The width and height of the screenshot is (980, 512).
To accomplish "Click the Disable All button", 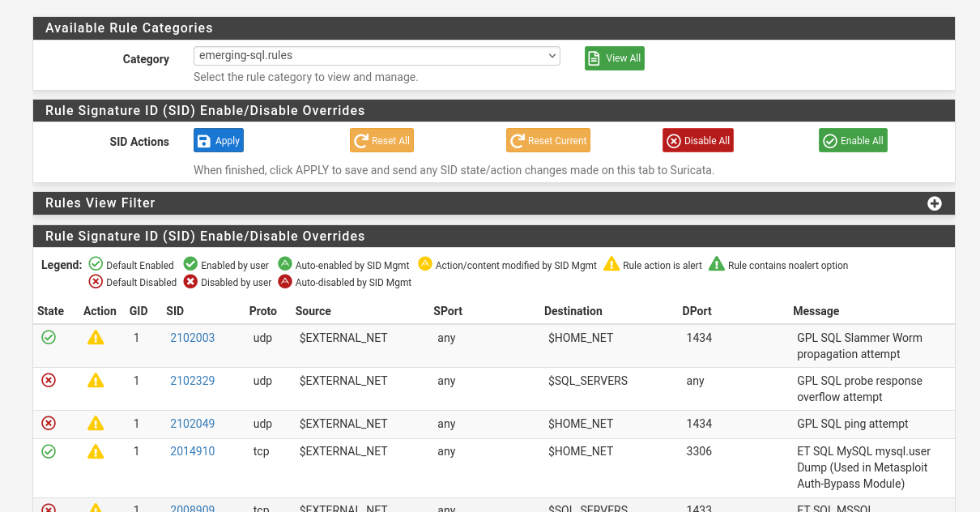I will tap(698, 141).
